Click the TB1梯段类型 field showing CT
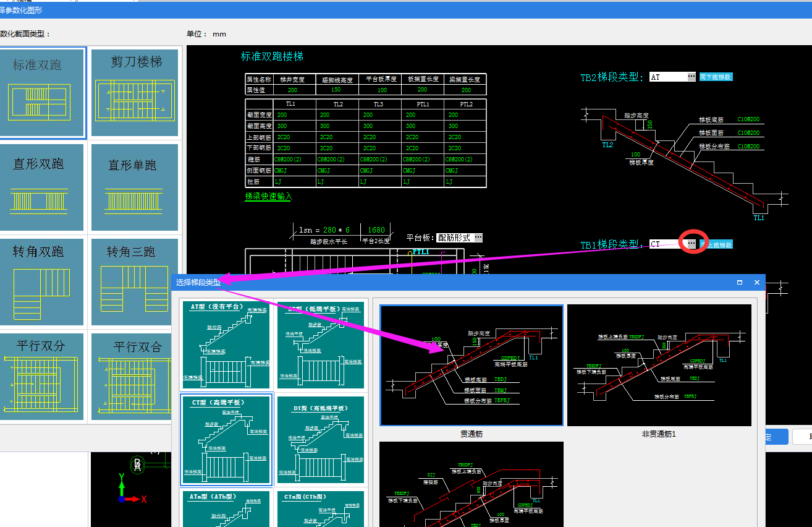This screenshot has height=527, width=812. click(x=667, y=244)
